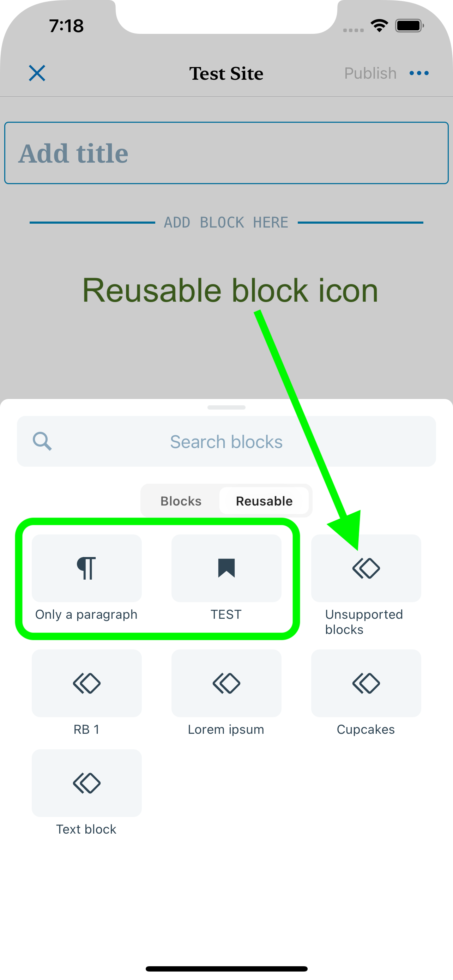Tap the Add title field
Image resolution: width=453 pixels, height=980 pixels.
pos(226,152)
